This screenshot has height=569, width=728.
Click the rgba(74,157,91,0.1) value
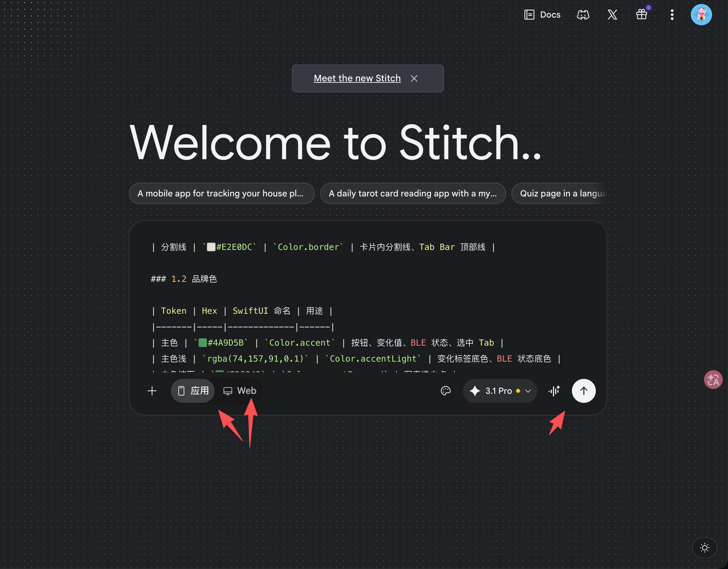tap(255, 359)
